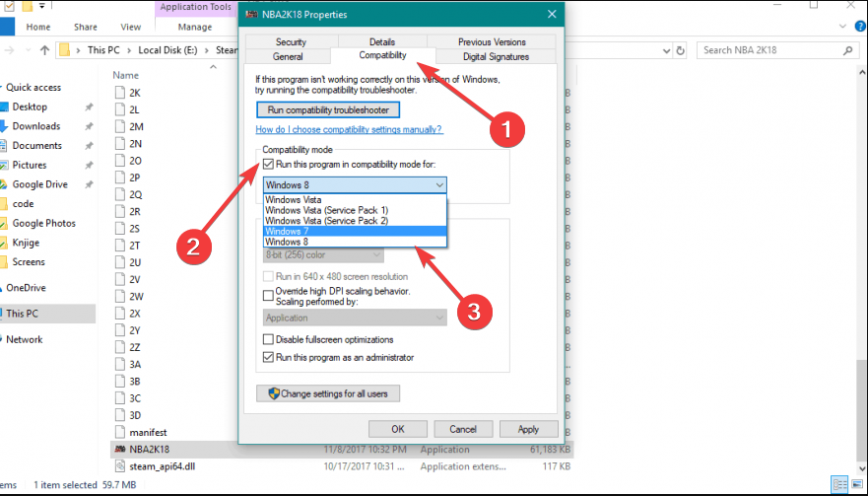Image resolution: width=868 pixels, height=496 pixels.
Task: Open the Security tab
Action: click(x=292, y=41)
